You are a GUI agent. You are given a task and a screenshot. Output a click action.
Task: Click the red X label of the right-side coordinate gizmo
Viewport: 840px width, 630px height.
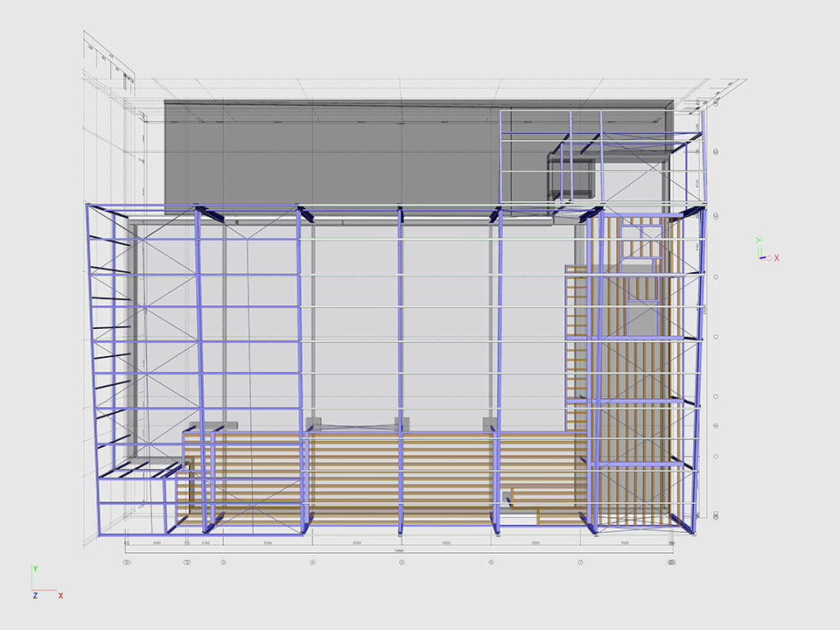click(x=776, y=258)
